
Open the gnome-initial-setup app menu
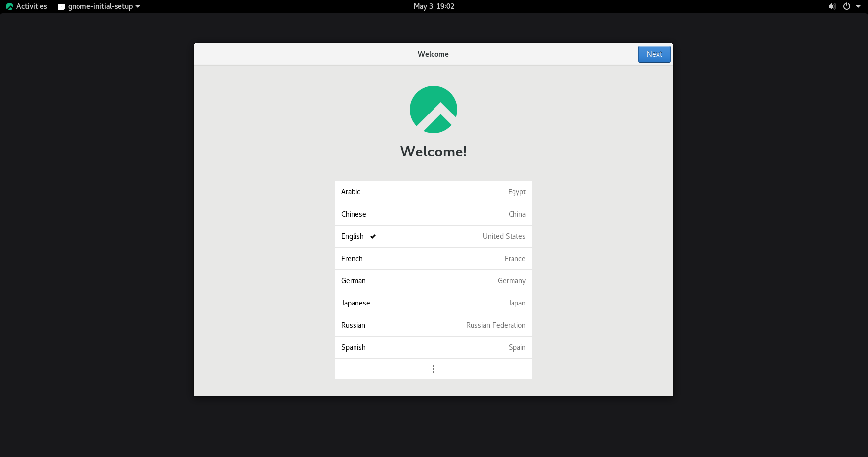[x=99, y=6]
